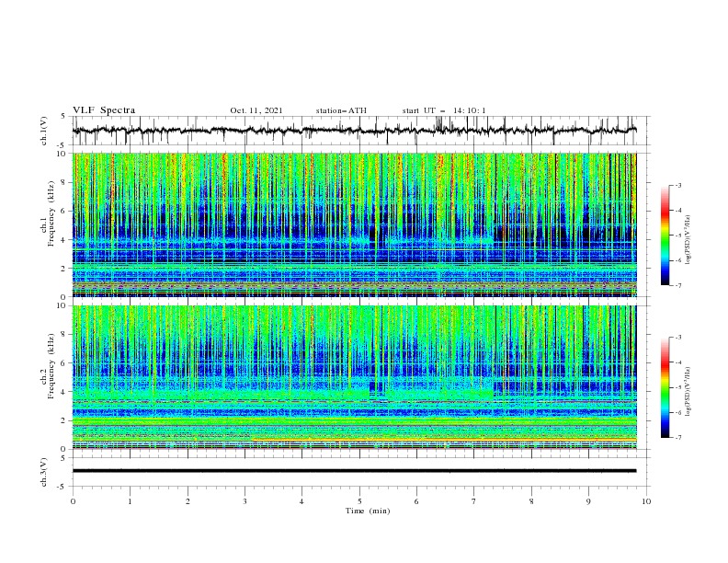Viewport: 728px width, 563px height.
Task: Click tick label "5" on time axis
Action: click(359, 501)
